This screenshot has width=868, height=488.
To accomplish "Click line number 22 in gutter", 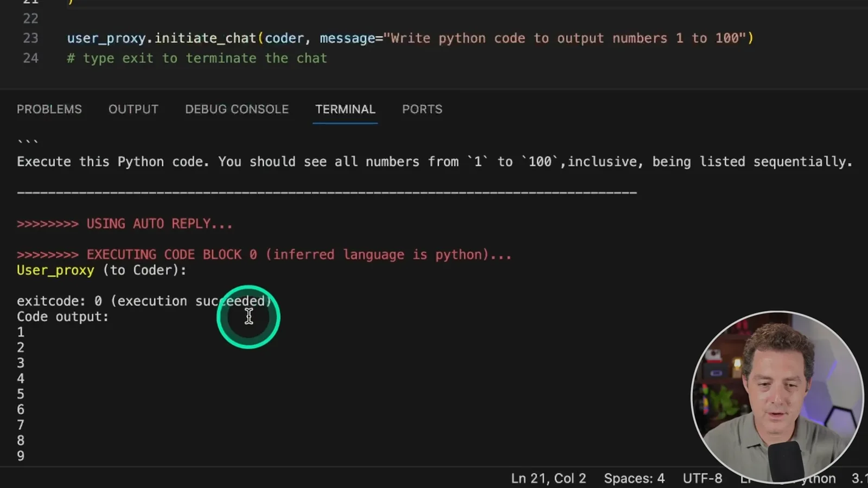I will point(31,19).
